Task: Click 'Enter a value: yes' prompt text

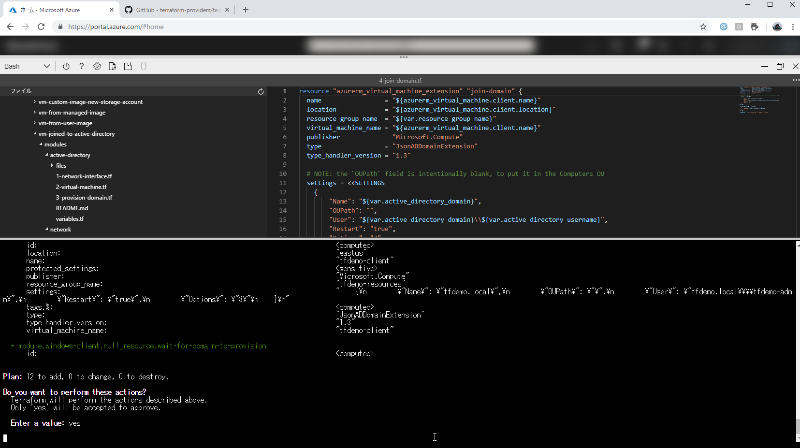Action: [x=45, y=423]
